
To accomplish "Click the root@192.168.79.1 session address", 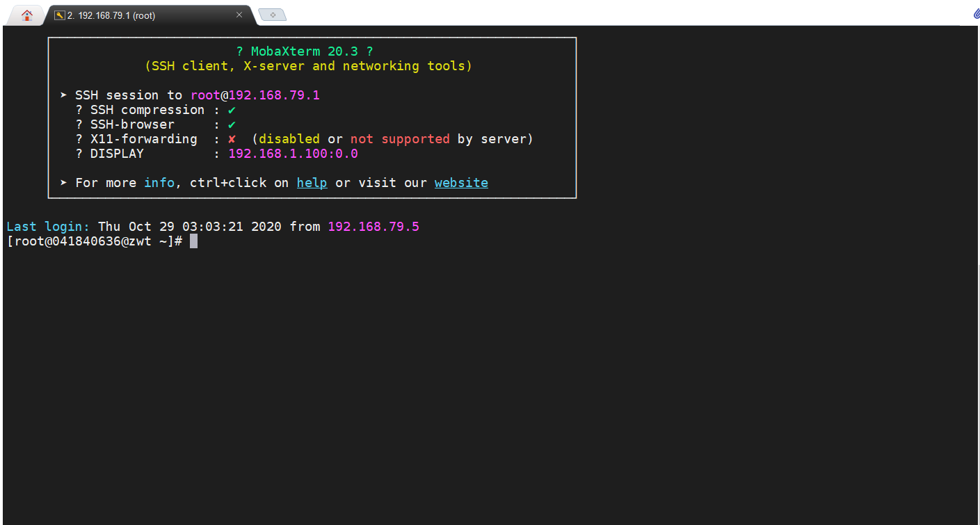I will (255, 95).
